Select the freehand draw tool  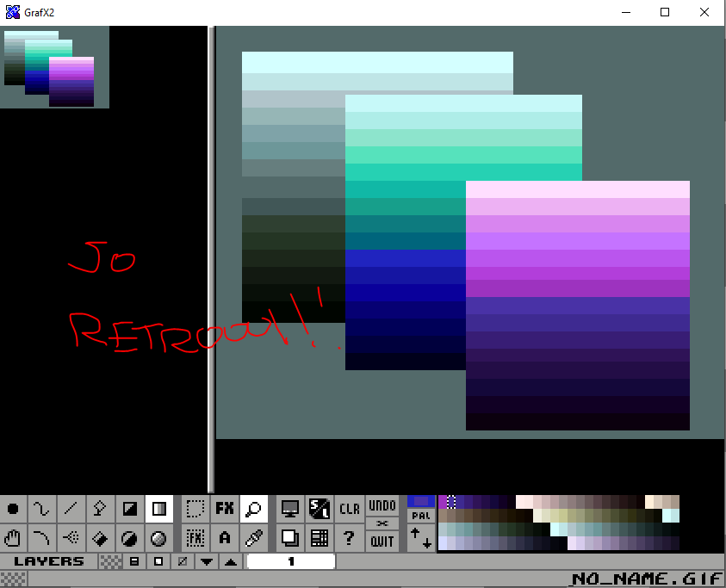[x=42, y=509]
